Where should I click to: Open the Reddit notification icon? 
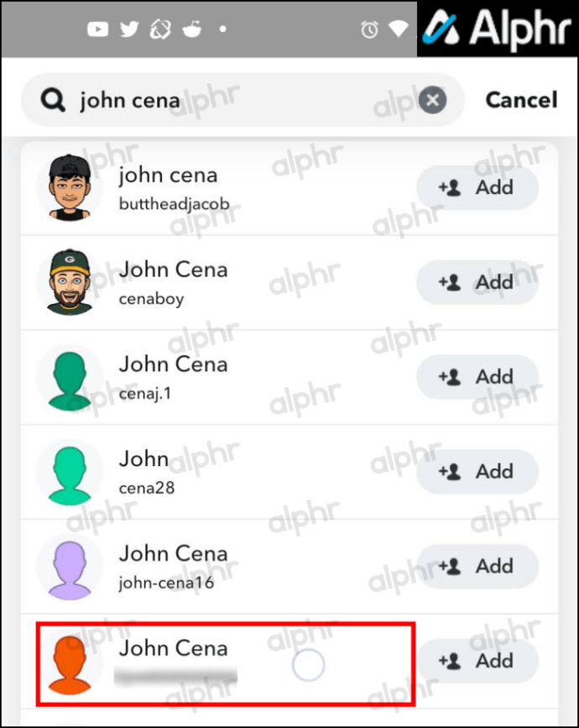(x=191, y=29)
